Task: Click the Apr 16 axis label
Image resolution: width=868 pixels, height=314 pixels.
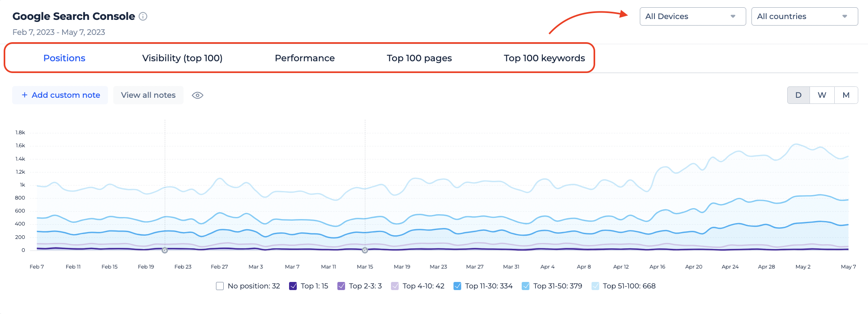Action: pyautogui.click(x=657, y=267)
